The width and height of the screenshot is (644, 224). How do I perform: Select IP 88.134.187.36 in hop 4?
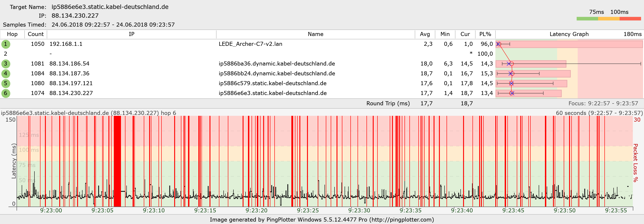(x=69, y=74)
